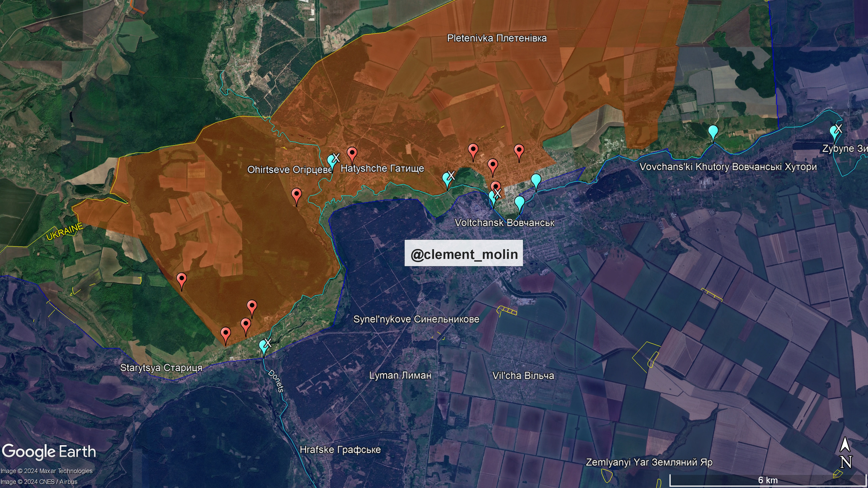Click the Zemlyanyi Yar place label
The height and width of the screenshot is (488, 868).
tap(649, 462)
